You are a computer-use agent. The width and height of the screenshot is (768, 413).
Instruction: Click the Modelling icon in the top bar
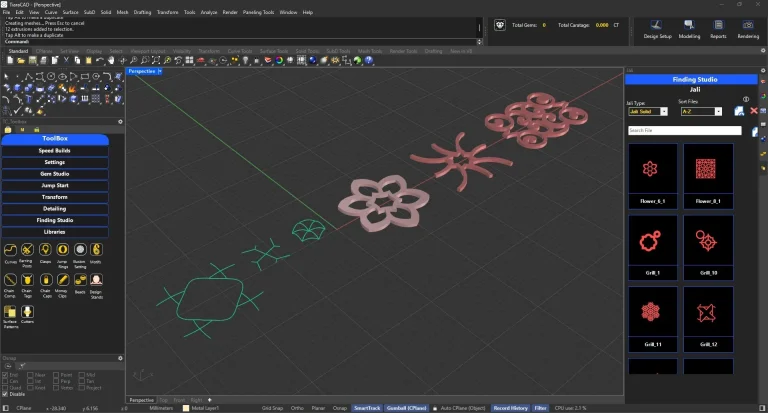689,24
